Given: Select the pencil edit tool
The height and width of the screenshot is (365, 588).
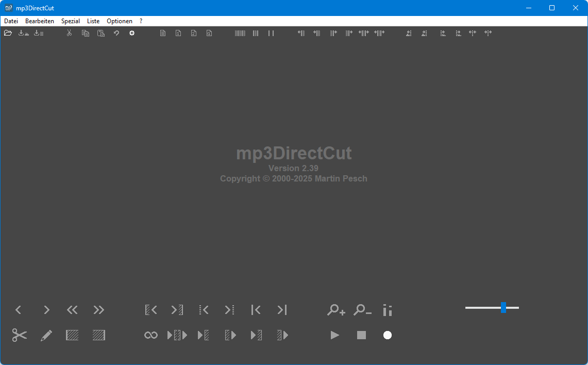Looking at the screenshot, I should (x=46, y=335).
